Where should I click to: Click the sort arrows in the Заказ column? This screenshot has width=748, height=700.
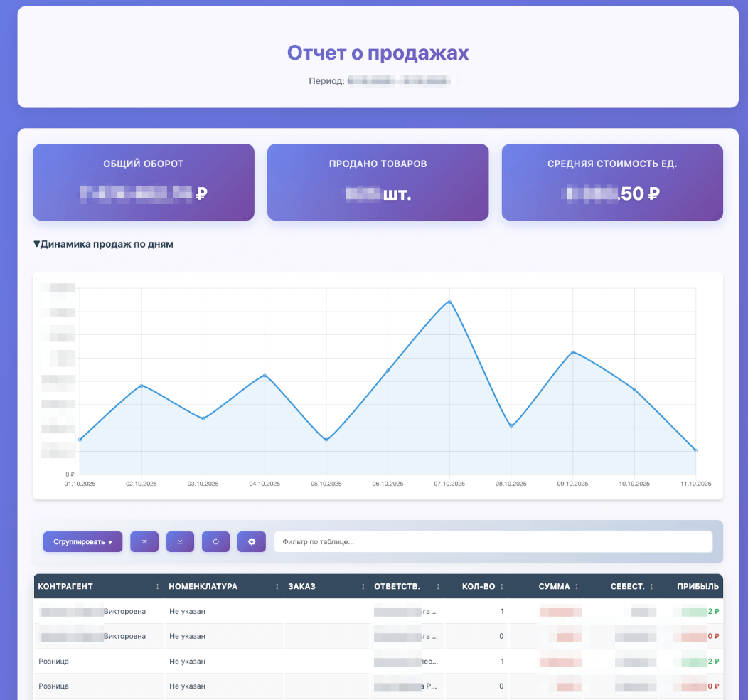[363, 587]
